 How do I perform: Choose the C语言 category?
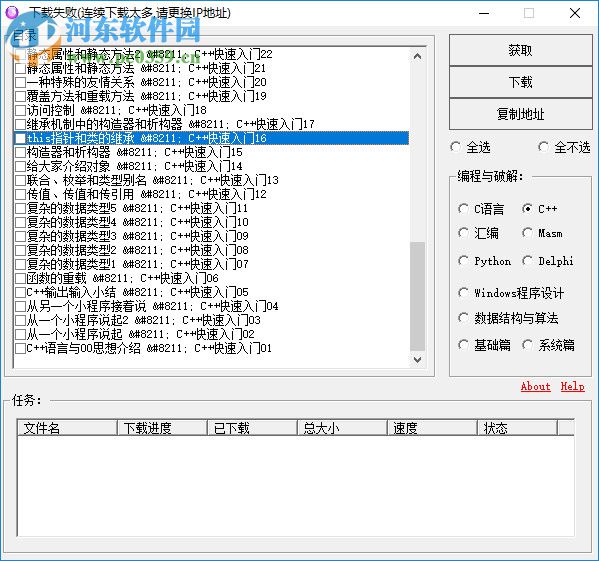[463, 209]
